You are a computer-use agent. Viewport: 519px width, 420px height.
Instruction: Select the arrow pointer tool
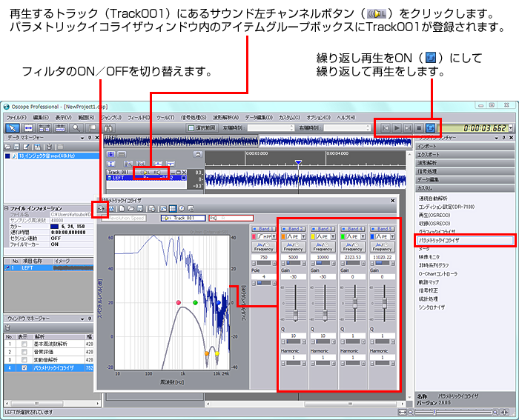13,128
